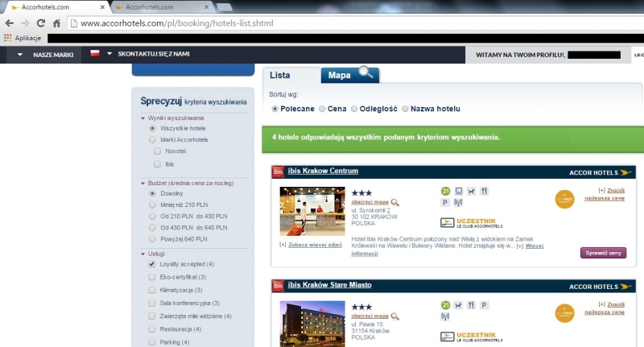Reload the page with the refresh icon

coord(41,23)
